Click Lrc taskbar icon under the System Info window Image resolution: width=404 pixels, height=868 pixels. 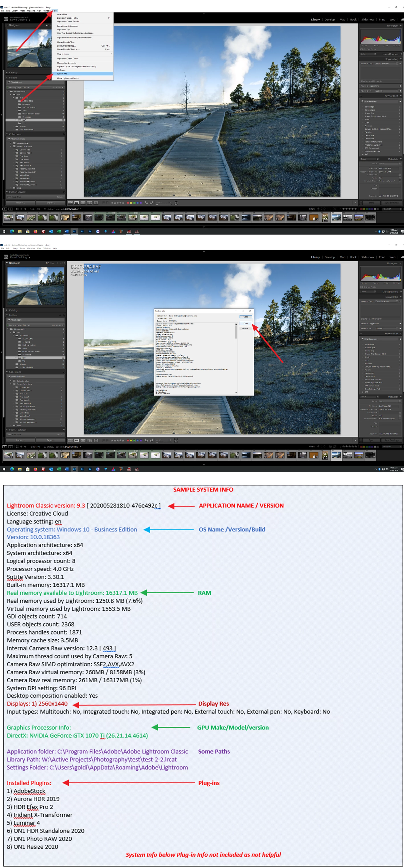click(x=75, y=469)
